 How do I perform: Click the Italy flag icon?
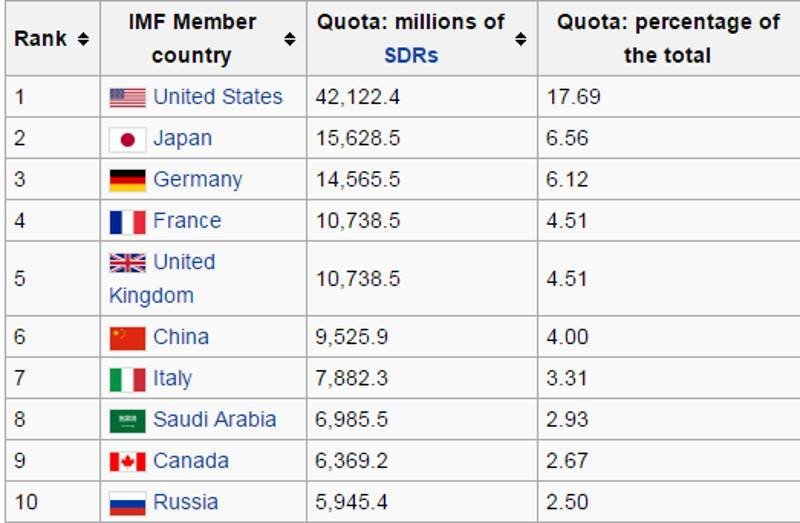click(x=128, y=380)
